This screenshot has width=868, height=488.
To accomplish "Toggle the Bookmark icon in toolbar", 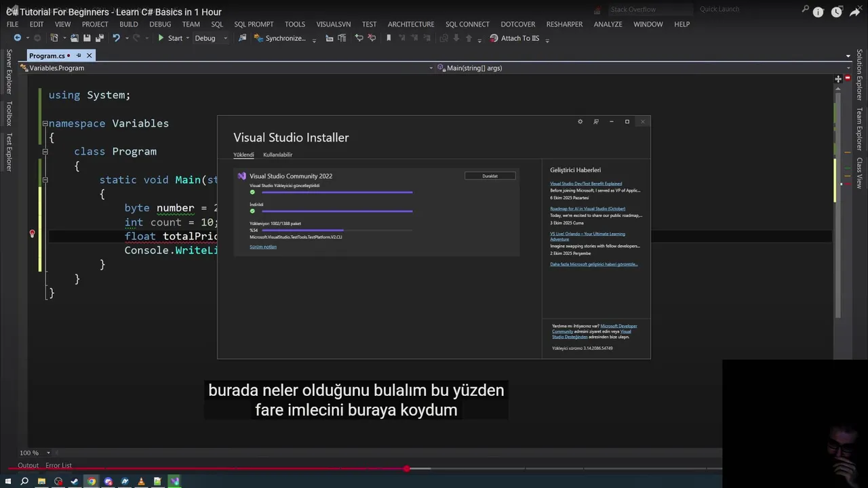I will coord(389,38).
